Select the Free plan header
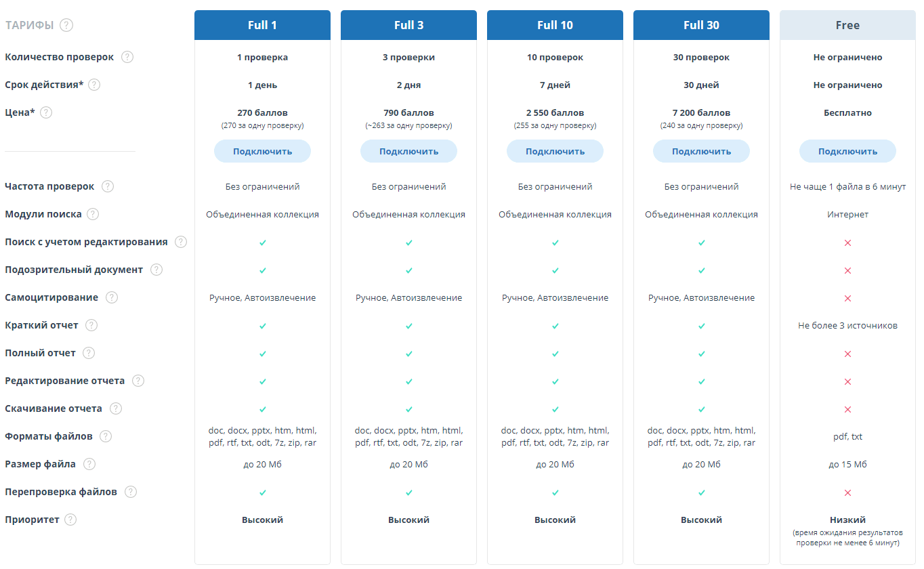This screenshot has height=569, width=924. (848, 25)
